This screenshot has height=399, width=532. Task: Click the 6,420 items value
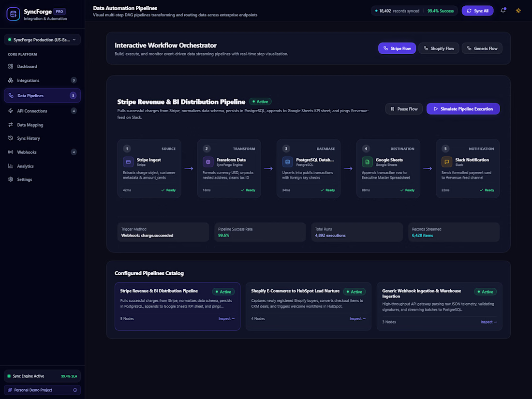click(422, 236)
